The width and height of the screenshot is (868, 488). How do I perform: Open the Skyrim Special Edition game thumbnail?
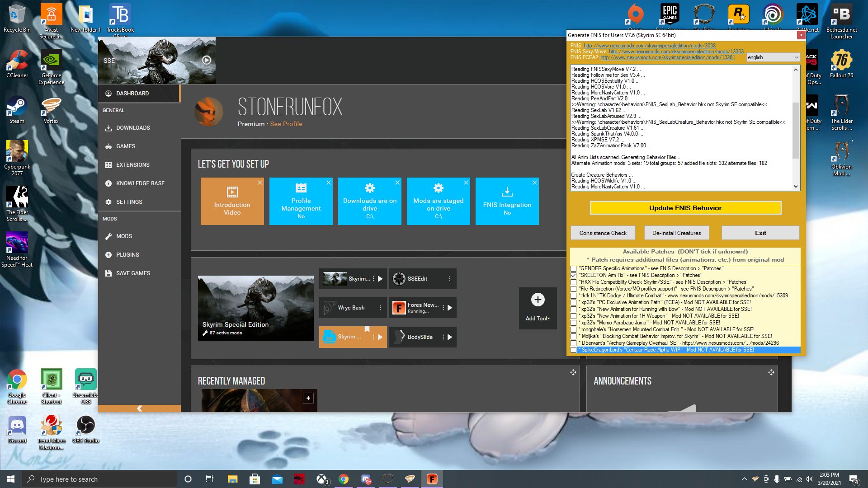pos(256,308)
